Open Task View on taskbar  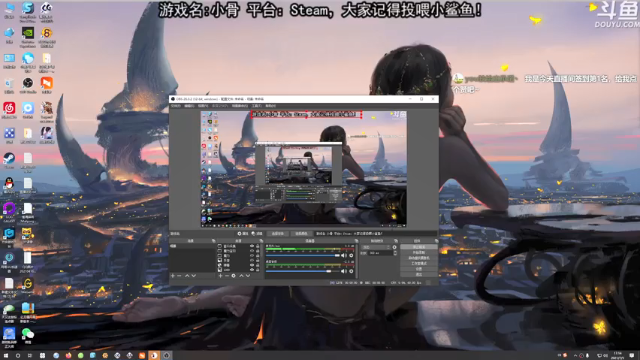(30, 356)
